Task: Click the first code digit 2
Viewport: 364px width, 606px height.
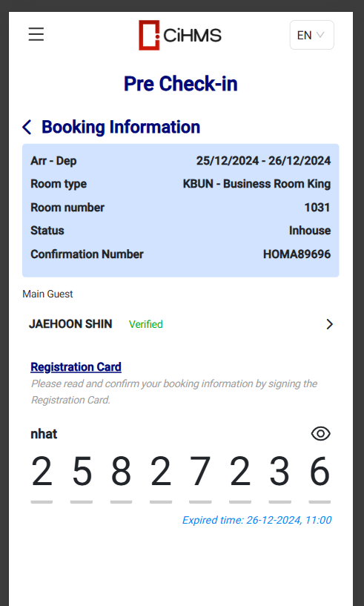Action: [x=42, y=472]
